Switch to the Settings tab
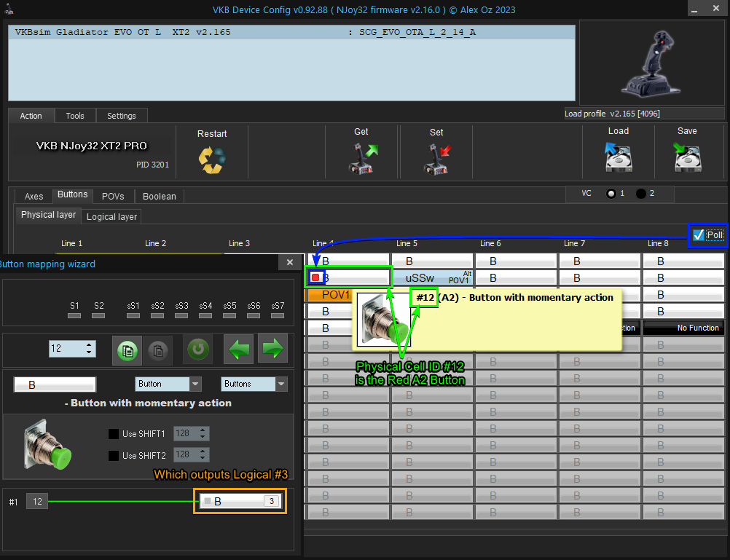730x560 pixels. click(122, 116)
